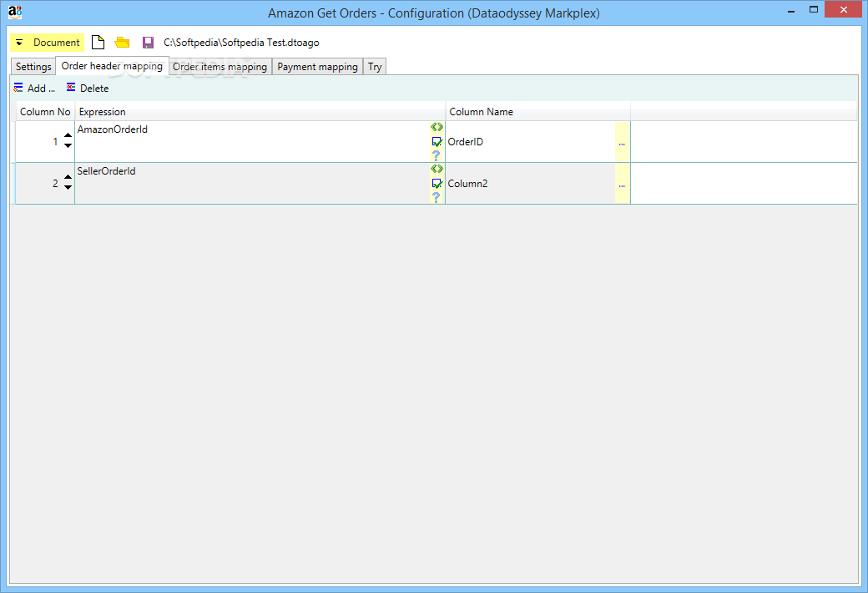Maximize the configuration window
The width and height of the screenshot is (868, 593).
click(813, 9)
